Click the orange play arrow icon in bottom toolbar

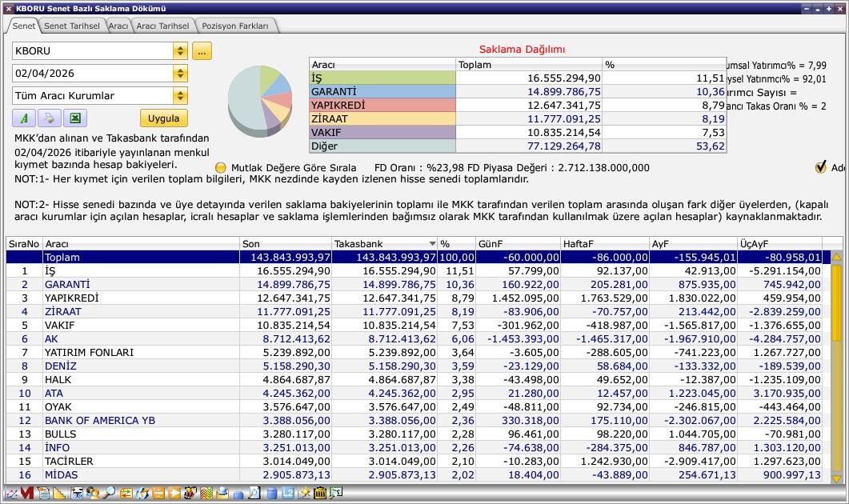click(174, 494)
